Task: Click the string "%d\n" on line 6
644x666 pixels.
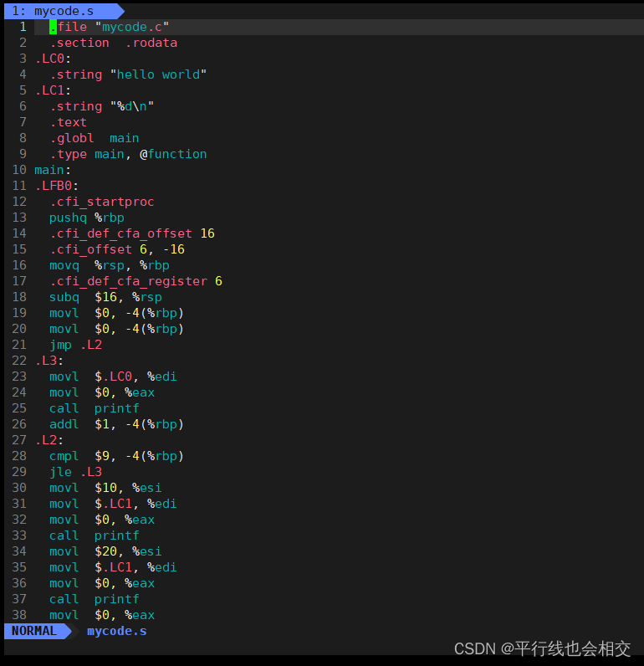Action: pos(132,106)
